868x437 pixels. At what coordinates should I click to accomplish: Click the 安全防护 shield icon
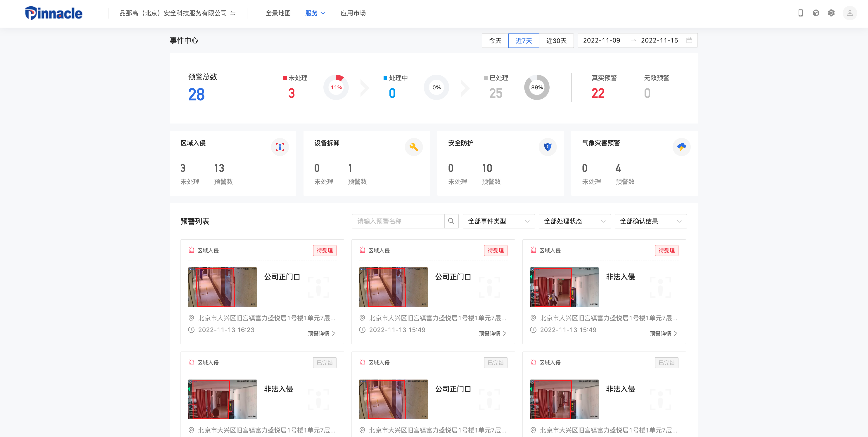tap(548, 147)
